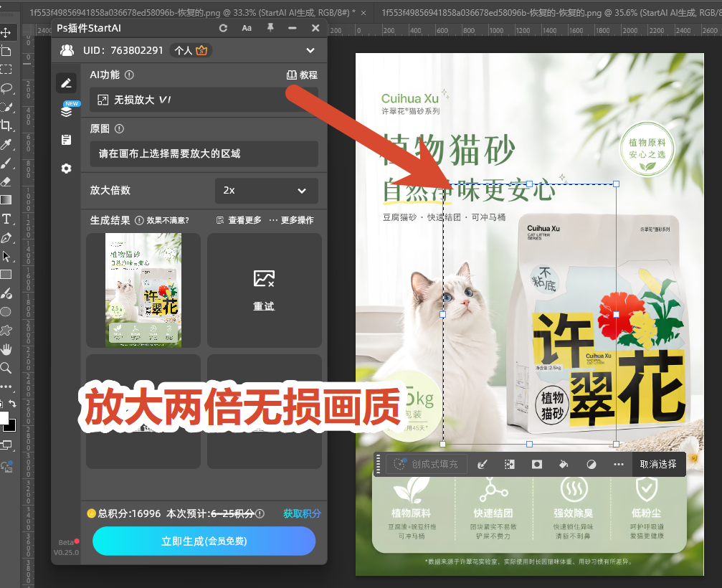Viewport: 722px width, 588px height.
Task: Swap foreground and background colors
Action: click(x=12, y=404)
